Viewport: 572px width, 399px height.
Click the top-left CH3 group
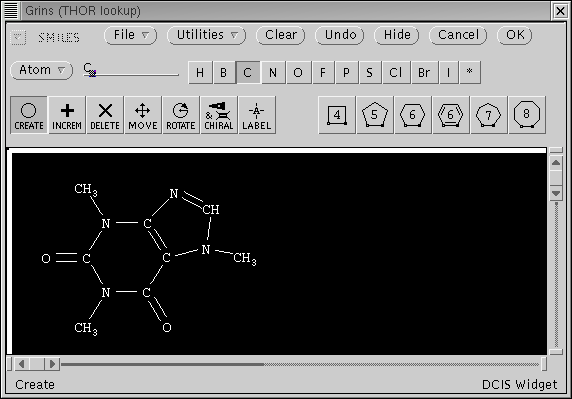(x=86, y=190)
